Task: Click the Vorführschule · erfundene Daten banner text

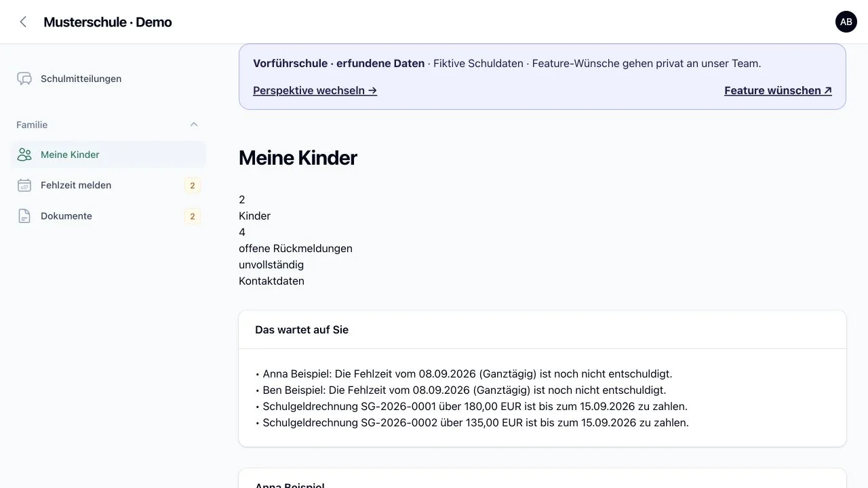Action: 339,63
